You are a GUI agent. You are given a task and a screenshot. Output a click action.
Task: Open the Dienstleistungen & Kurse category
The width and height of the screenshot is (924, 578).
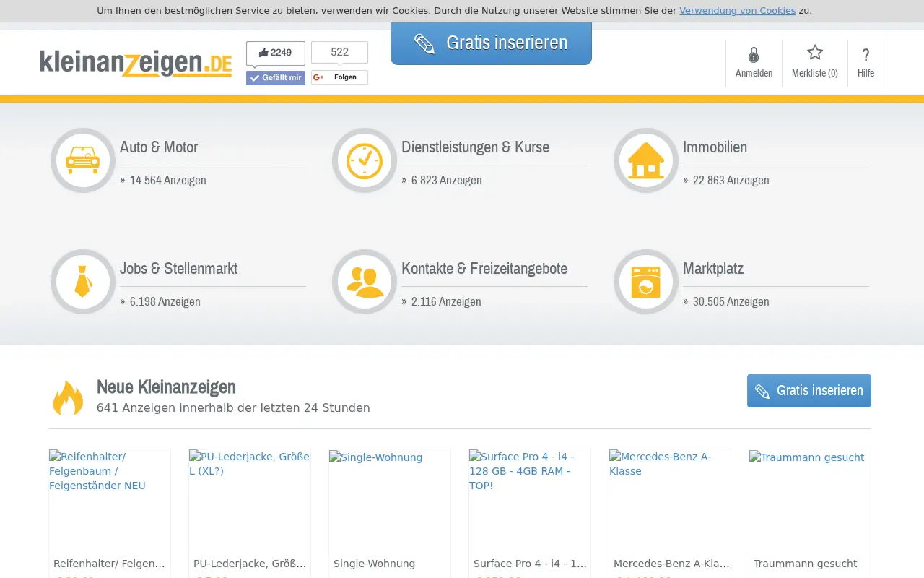tap(475, 147)
